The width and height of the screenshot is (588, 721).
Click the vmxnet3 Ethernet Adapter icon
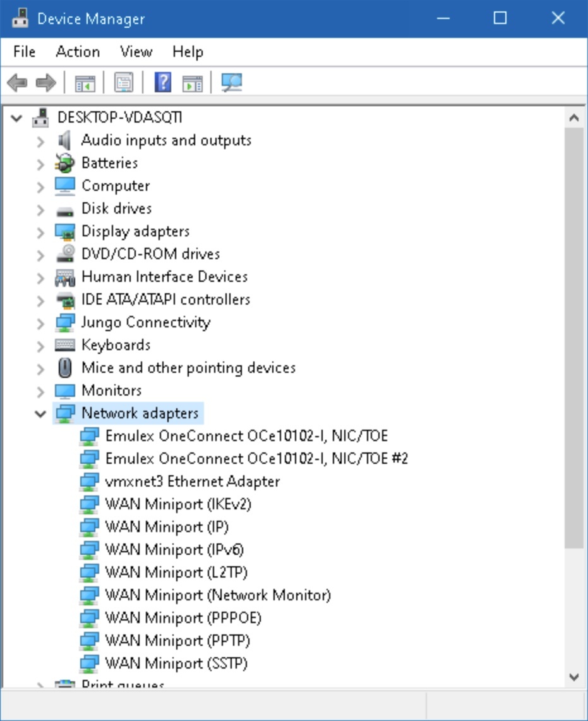tap(89, 482)
